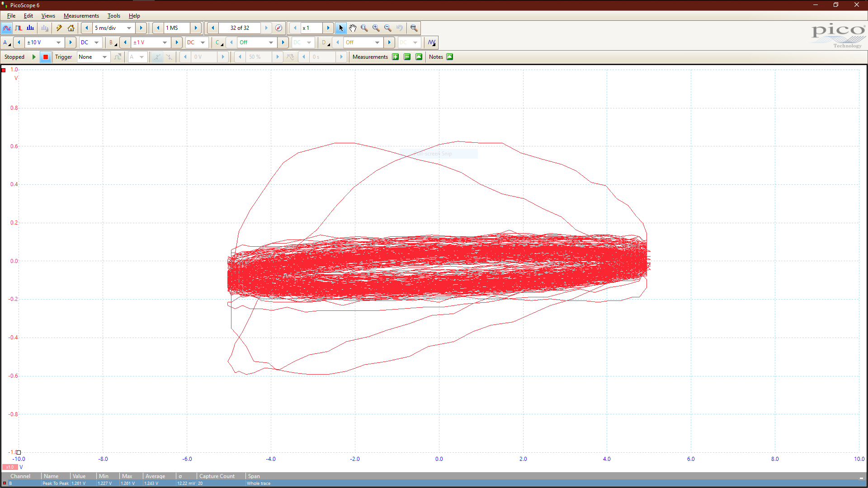The height and width of the screenshot is (488, 868).
Task: Open the Math channels icon
Action: 432,42
